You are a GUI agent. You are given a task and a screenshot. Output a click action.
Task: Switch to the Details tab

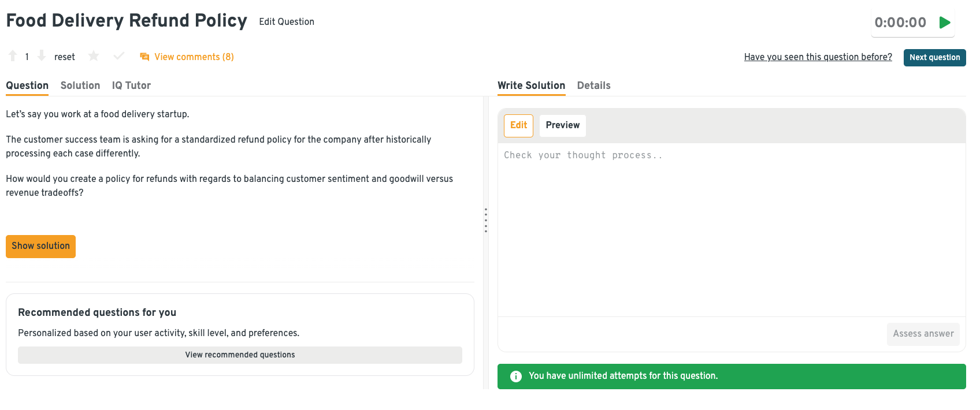[x=593, y=85]
